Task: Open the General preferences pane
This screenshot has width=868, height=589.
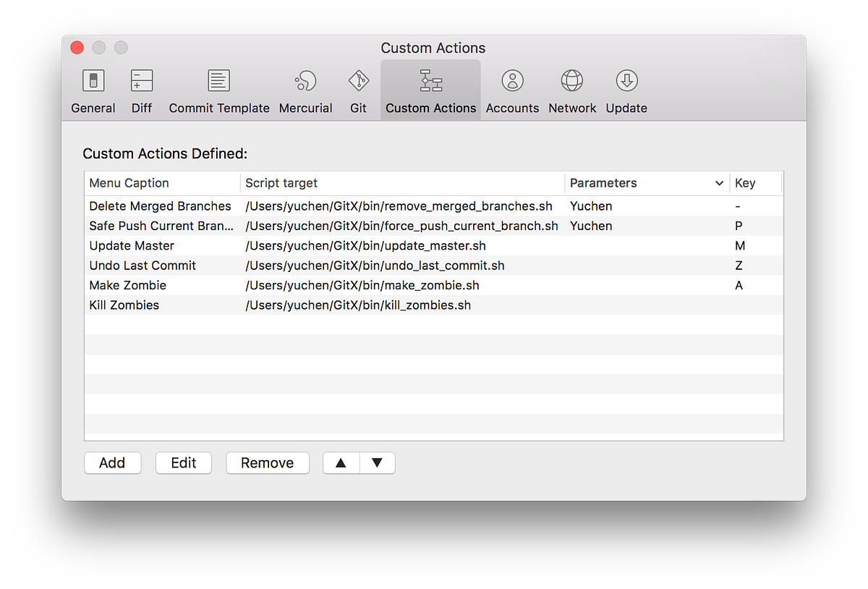Action: 93,90
